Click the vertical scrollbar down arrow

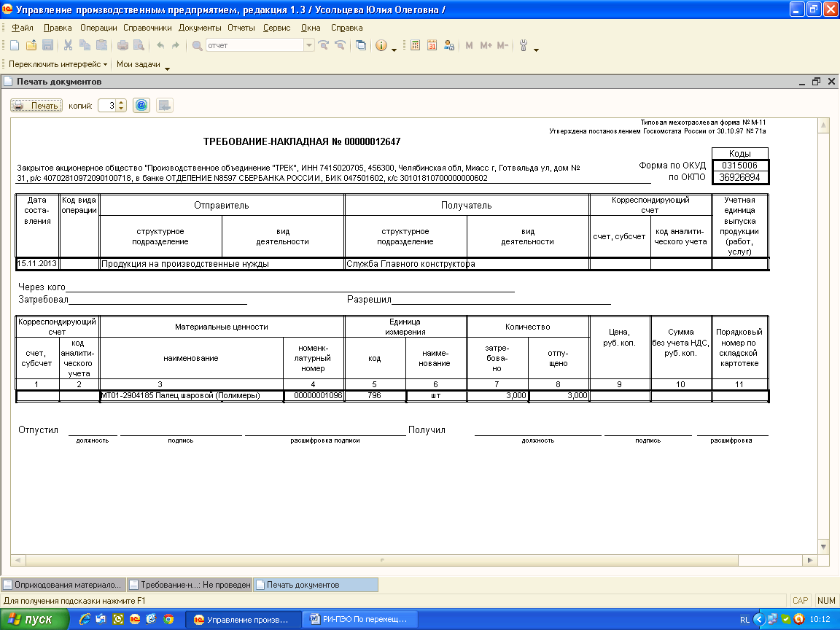coord(823,547)
